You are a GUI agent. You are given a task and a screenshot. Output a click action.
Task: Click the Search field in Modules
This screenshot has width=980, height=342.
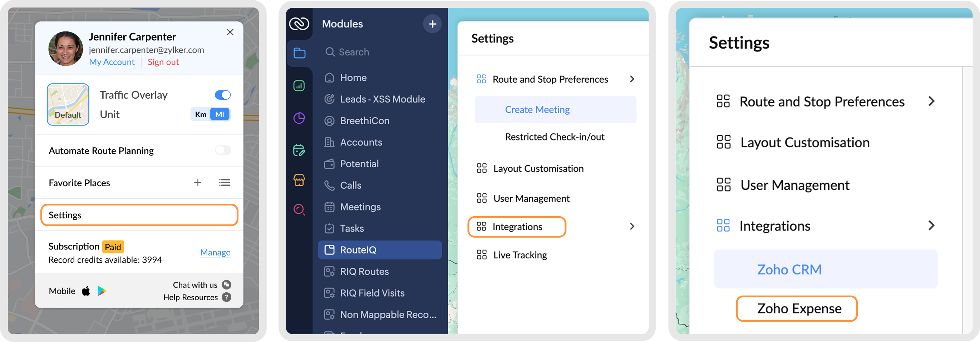(380, 52)
